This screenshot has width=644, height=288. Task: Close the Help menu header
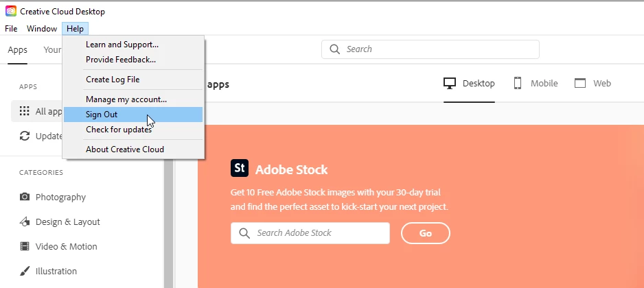75,29
